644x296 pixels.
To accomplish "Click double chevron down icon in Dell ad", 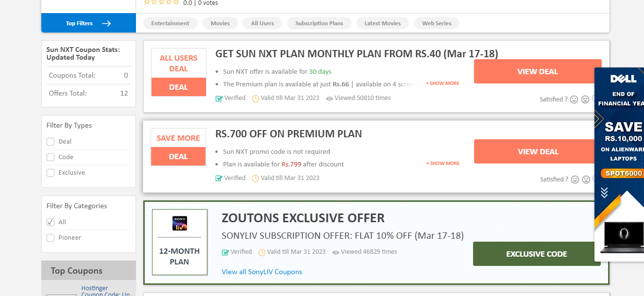I will [604, 193].
